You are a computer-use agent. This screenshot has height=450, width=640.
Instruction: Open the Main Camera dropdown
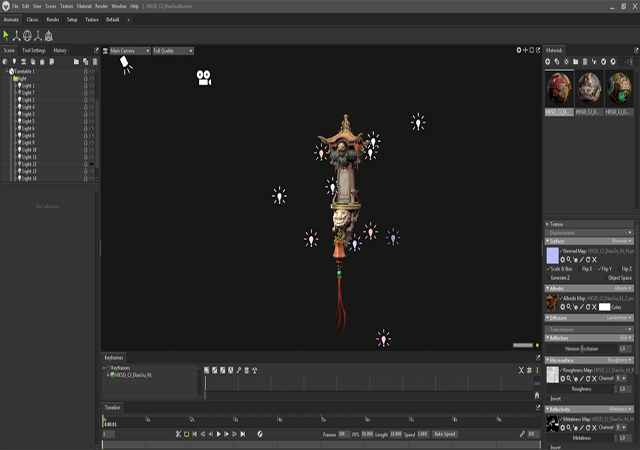pos(128,50)
